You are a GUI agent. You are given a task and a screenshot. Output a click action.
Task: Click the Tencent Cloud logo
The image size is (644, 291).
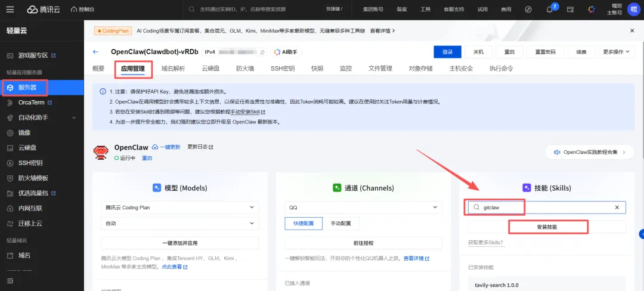(44, 9)
